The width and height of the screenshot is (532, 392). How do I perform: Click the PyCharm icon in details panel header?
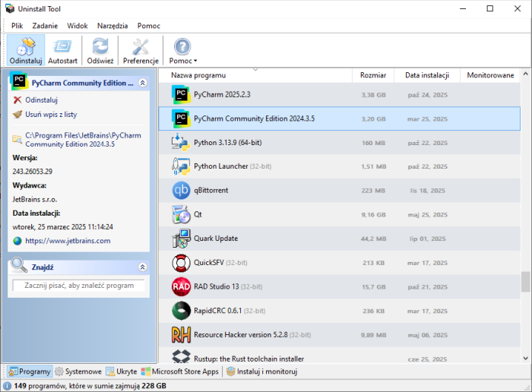19,81
